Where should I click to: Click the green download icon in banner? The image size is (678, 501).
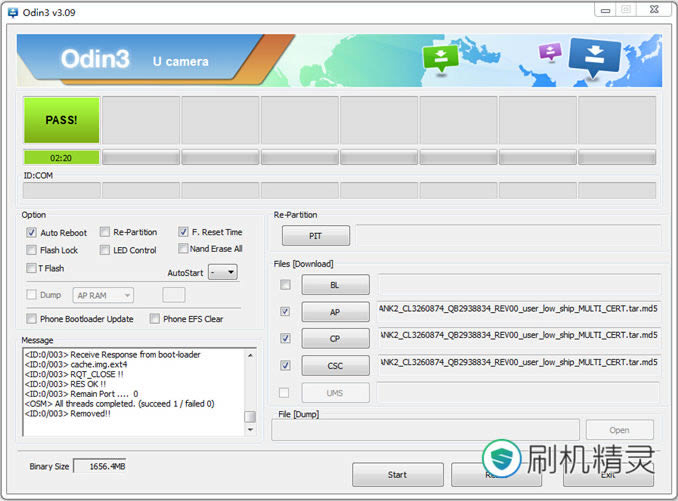[x=440, y=58]
